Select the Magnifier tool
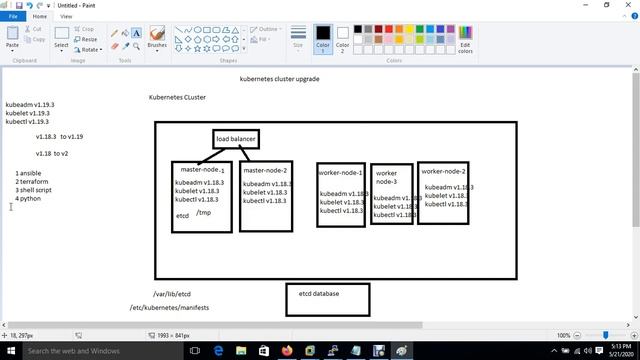 136,46
